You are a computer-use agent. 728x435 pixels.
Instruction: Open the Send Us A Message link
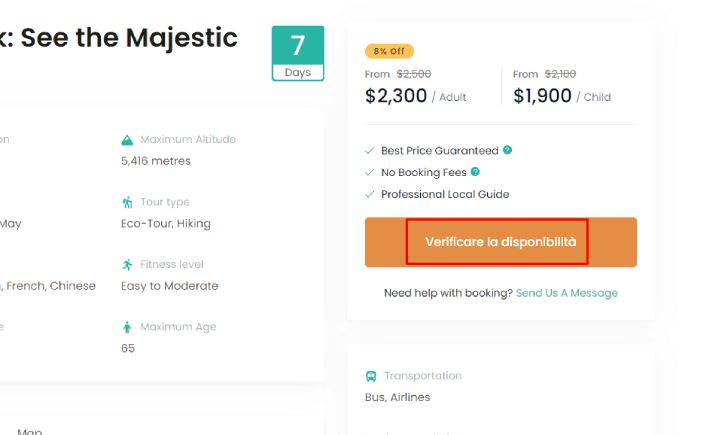coord(567,293)
